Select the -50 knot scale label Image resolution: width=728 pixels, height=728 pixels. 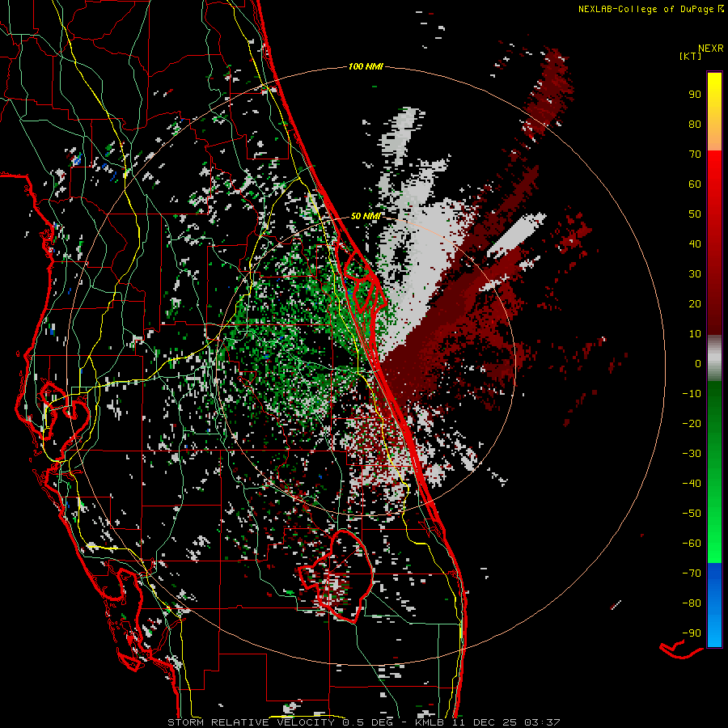[692, 514]
